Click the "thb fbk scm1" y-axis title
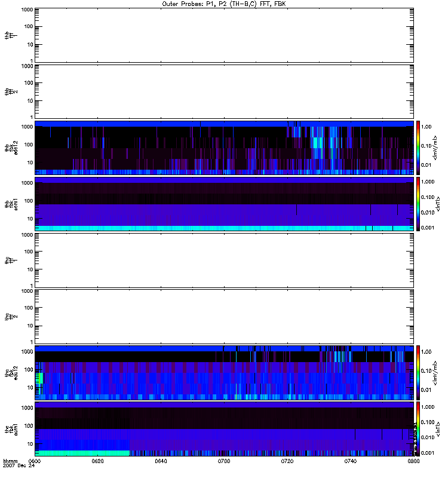The width and height of the screenshot is (448, 478). click(x=11, y=204)
